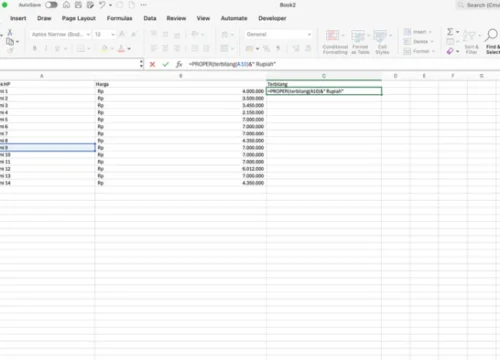The height and width of the screenshot is (360, 500).
Task: Open Conditional Formatting menu
Action: pos(335,42)
